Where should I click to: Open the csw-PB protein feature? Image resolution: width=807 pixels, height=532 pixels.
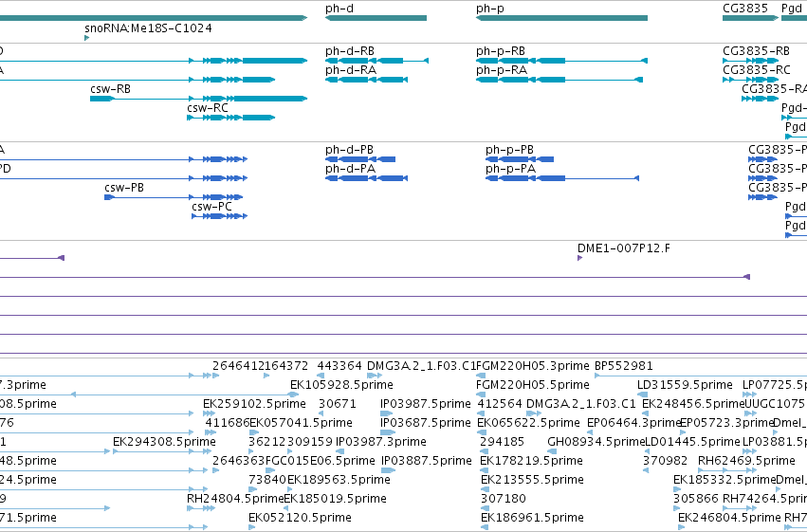[x=174, y=197]
